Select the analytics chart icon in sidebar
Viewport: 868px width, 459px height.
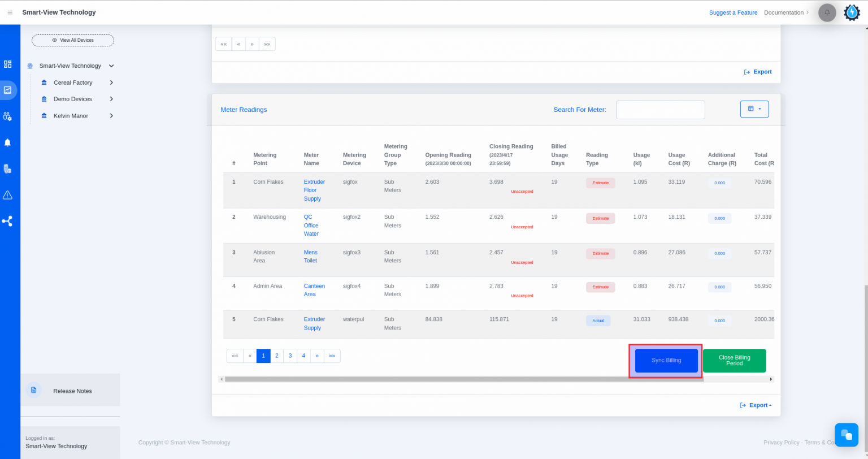8,90
